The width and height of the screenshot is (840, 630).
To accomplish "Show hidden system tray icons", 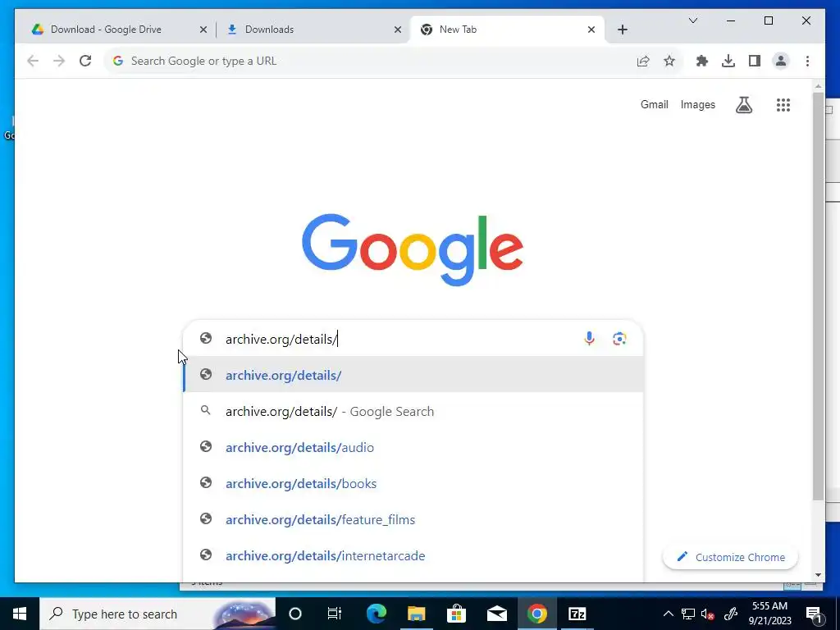I will (x=668, y=614).
